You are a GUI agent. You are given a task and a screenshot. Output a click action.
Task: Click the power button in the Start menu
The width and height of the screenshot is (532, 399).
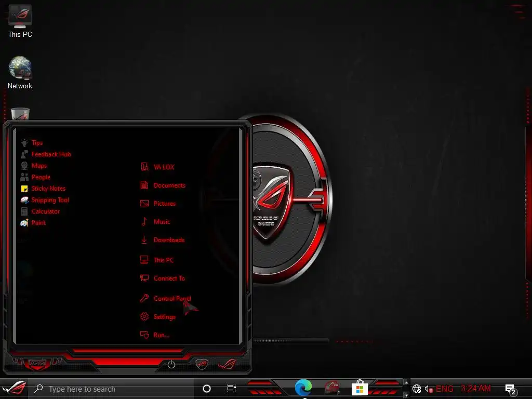point(171,364)
